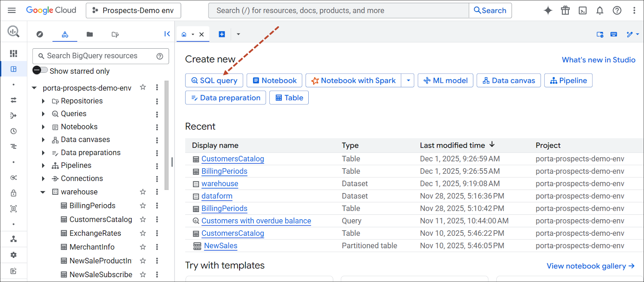Collapse porta-prospects-demo-env project node

pos(34,88)
